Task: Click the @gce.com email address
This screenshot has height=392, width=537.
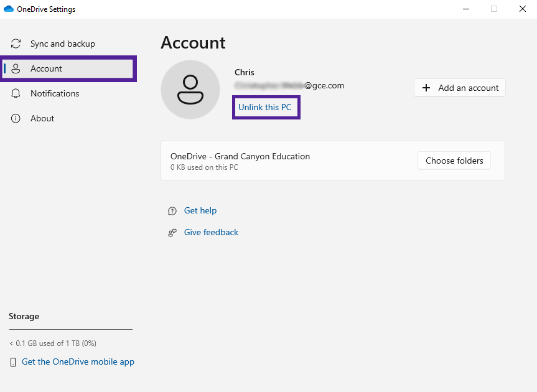Action: click(x=289, y=86)
